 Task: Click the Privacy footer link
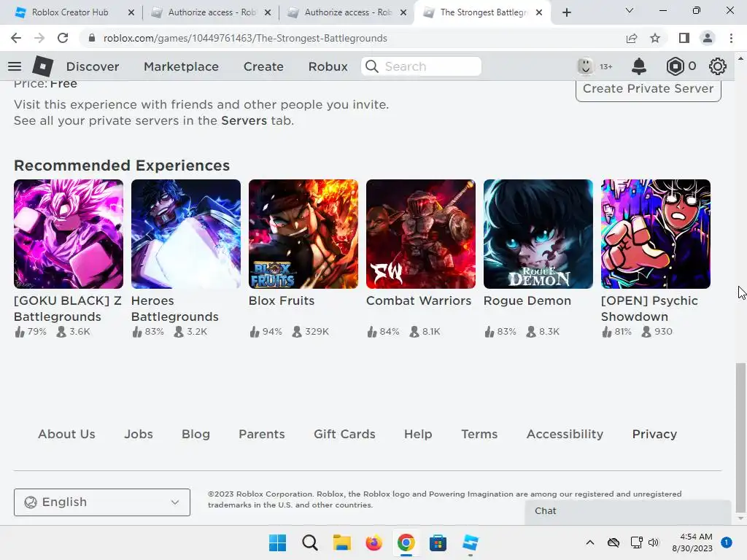(654, 435)
